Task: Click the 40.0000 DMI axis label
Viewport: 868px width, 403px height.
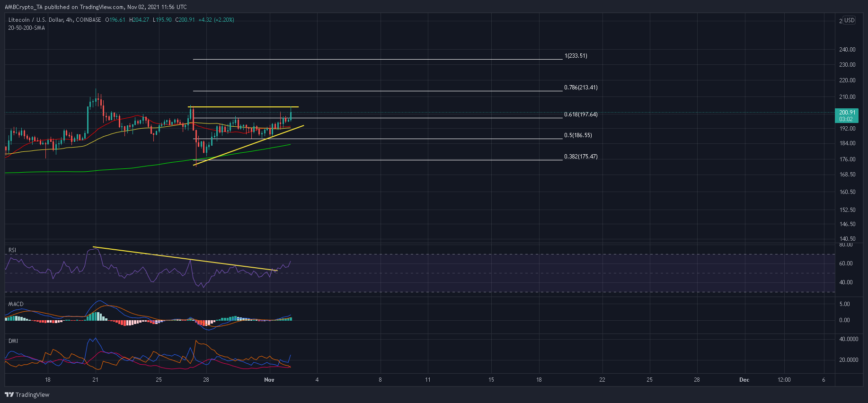Action: [849, 339]
